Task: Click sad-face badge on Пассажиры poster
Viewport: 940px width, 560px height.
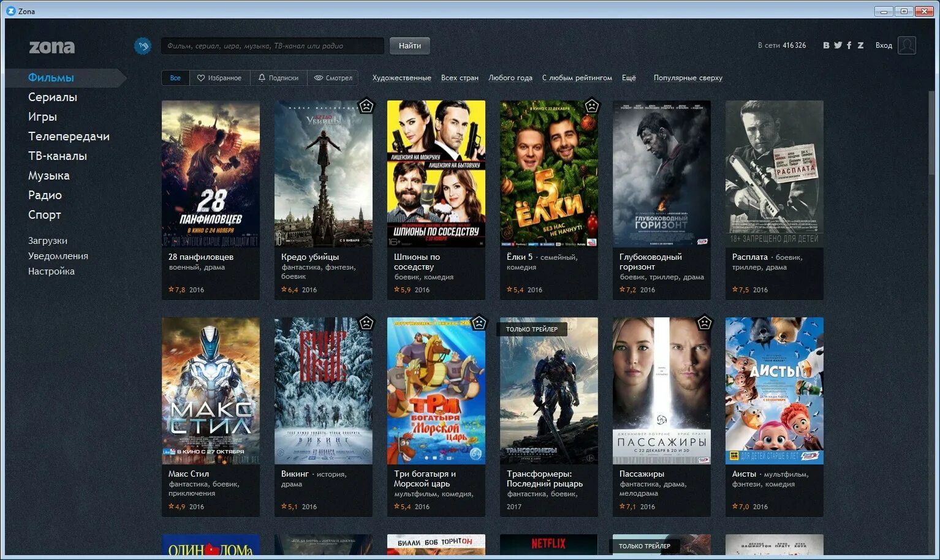Action: (704, 323)
